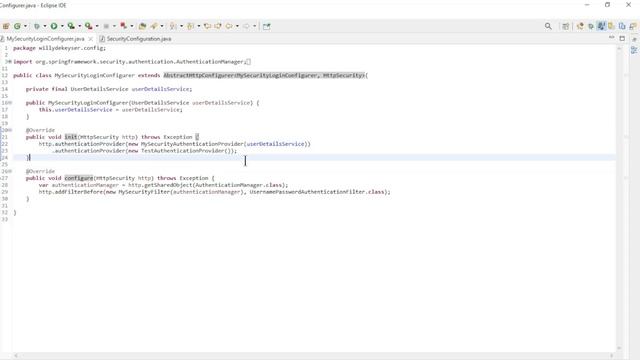Image resolution: width=640 pixels, height=360 pixels.
Task: Click the green Run play button
Action: coord(54,26)
